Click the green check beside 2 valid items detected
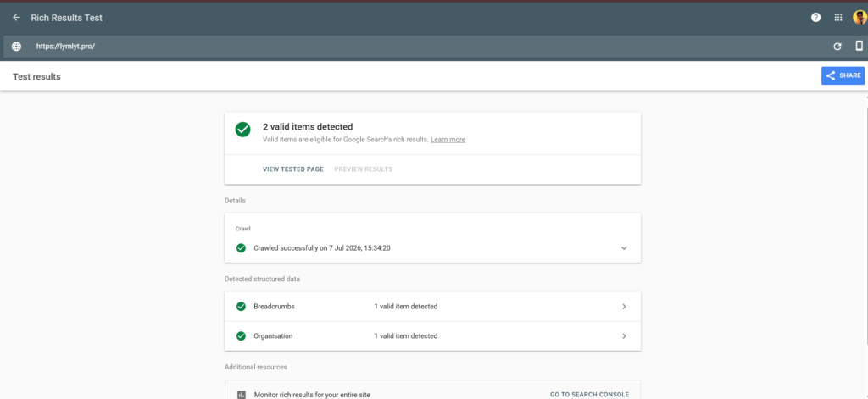This screenshot has width=868, height=399. (x=243, y=130)
